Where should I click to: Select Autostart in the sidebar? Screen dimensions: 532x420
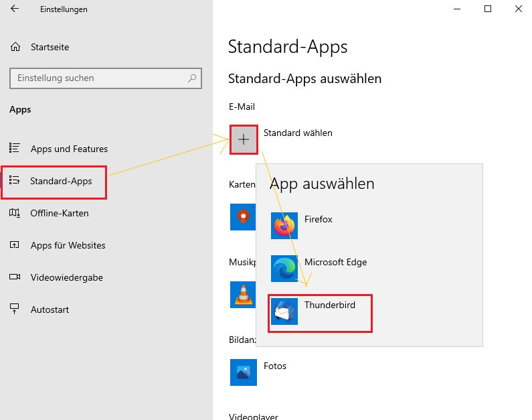50,309
